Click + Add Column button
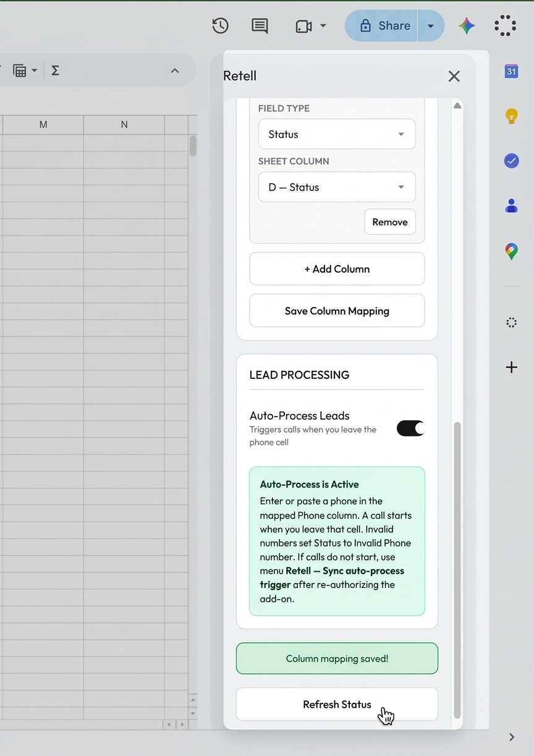This screenshot has width=534, height=756. tap(337, 269)
